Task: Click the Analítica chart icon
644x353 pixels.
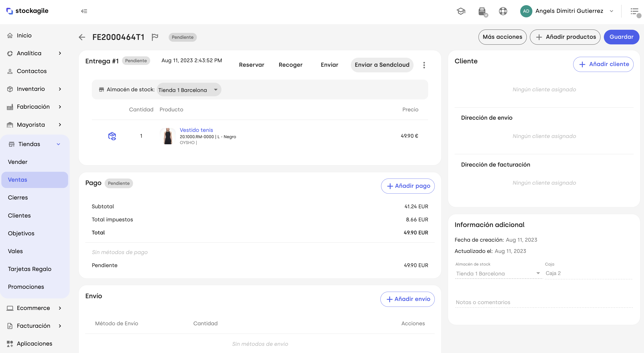Action: [10, 53]
